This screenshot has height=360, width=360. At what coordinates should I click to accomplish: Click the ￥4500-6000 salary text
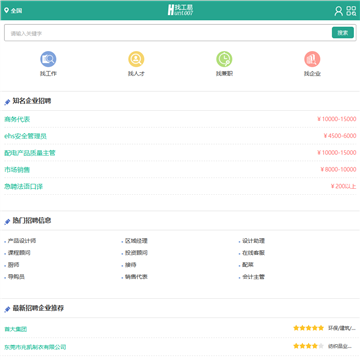tap(340, 136)
